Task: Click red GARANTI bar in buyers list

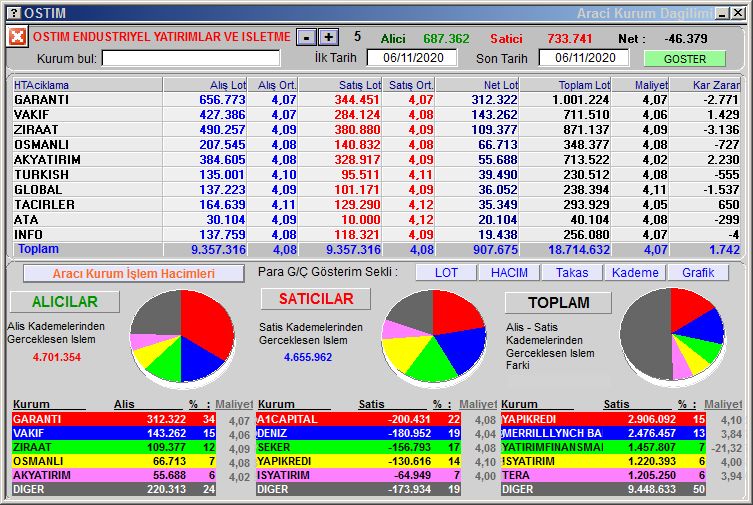Action: pyautogui.click(x=114, y=419)
